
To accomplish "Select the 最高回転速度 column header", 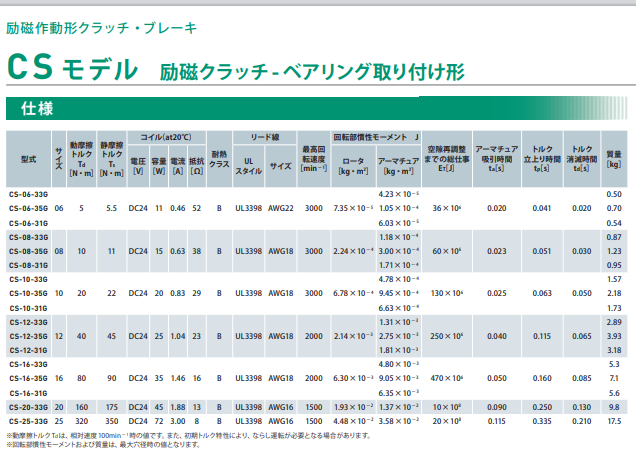I will pyautogui.click(x=314, y=159).
